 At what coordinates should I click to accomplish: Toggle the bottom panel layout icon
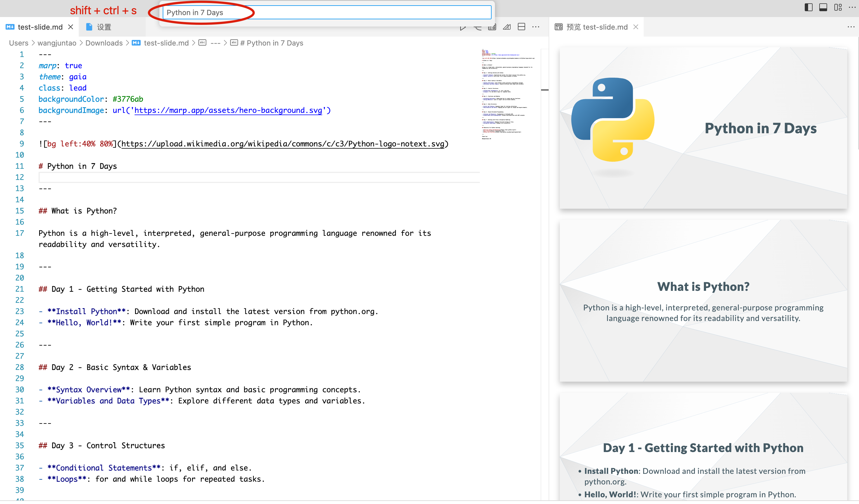[823, 7]
